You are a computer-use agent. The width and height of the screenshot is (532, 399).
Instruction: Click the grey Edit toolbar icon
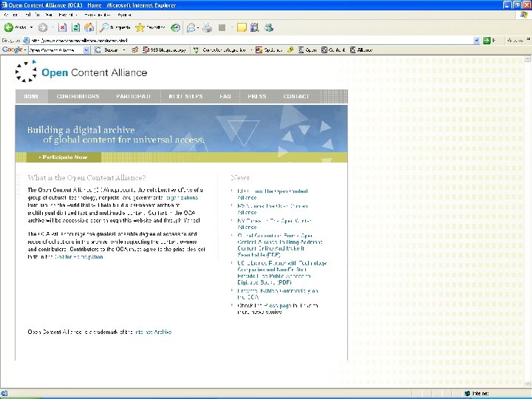(x=222, y=28)
